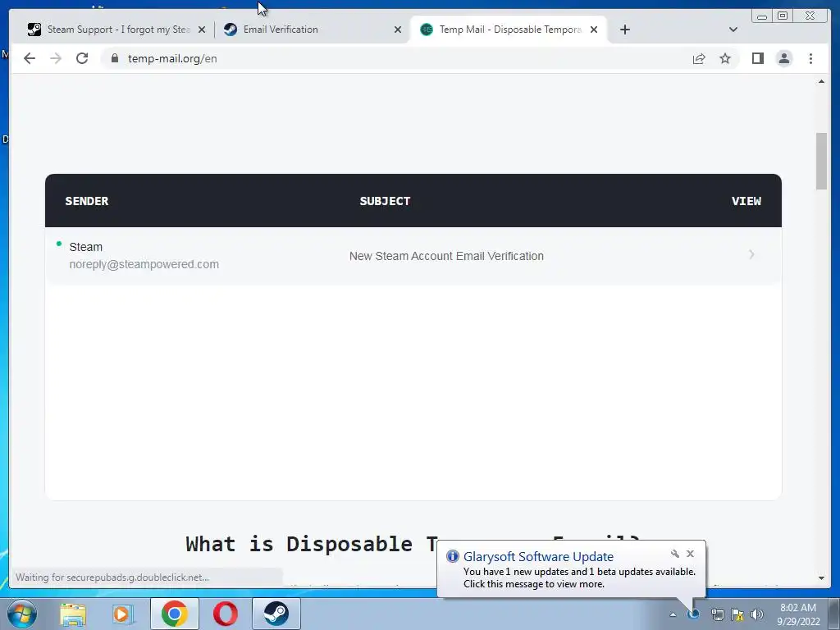Close the Email Verification tab
Image resolution: width=840 pixels, height=630 pixels.
398,30
